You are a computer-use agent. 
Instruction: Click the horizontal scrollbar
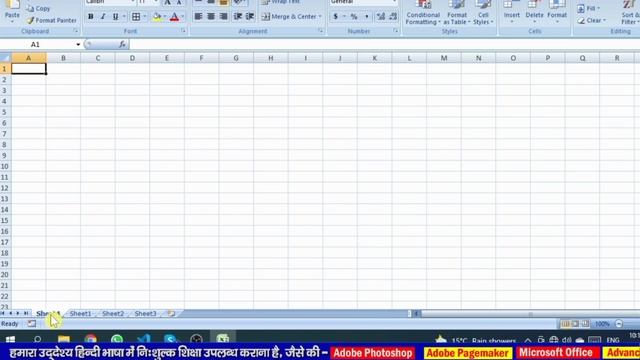(531, 314)
